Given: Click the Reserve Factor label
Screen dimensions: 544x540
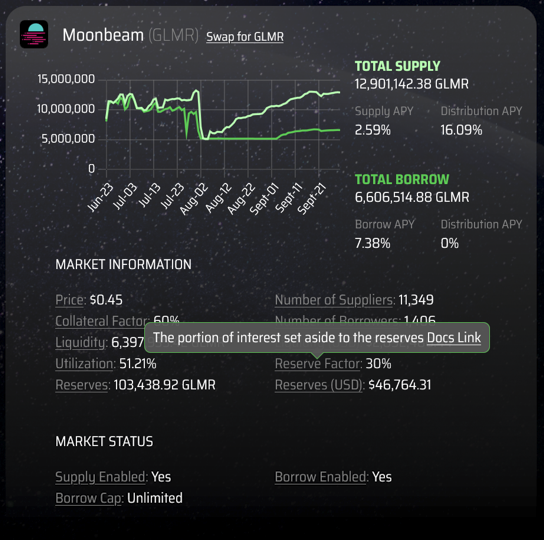Looking at the screenshot, I should (x=318, y=364).
